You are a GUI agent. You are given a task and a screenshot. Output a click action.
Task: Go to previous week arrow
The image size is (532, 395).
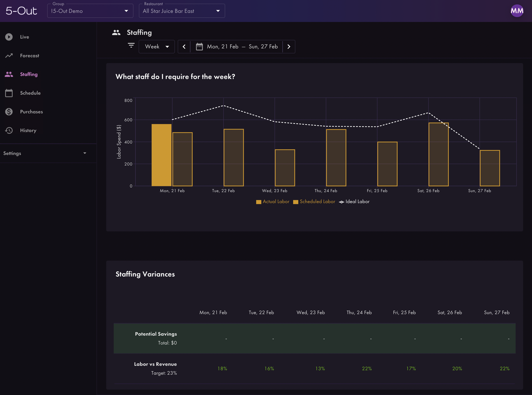[184, 47]
